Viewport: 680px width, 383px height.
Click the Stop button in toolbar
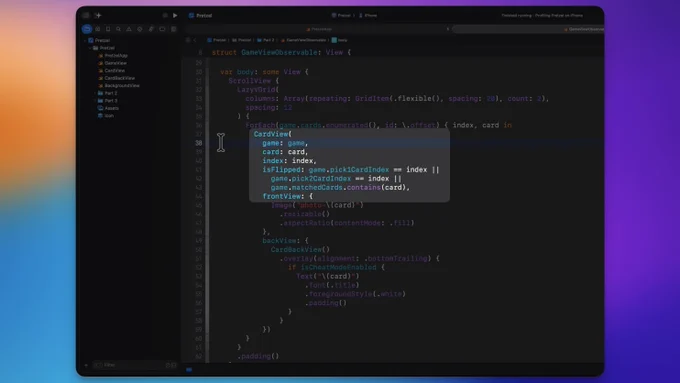tap(165, 15)
